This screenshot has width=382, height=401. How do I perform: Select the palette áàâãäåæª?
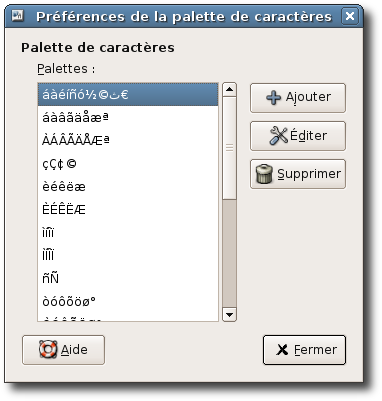[128, 118]
